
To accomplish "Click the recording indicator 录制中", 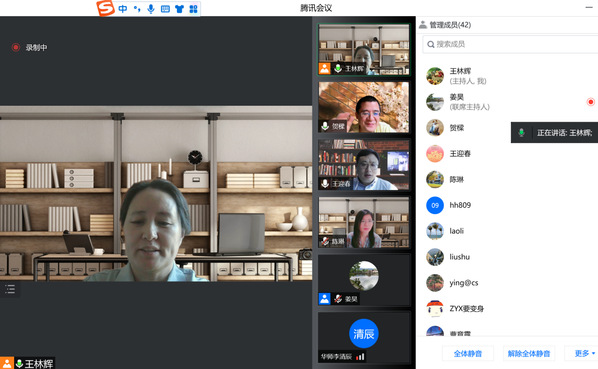I will click(29, 47).
